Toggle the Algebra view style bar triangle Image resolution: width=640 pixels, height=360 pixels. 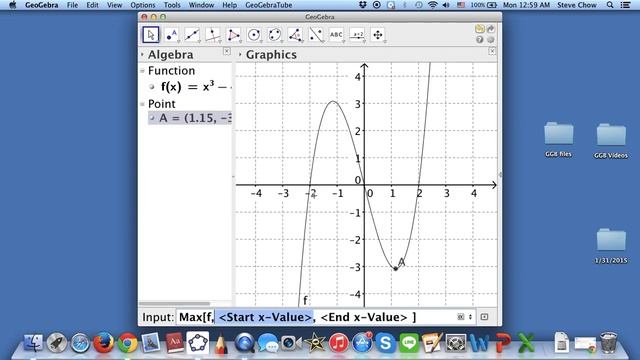(142, 54)
